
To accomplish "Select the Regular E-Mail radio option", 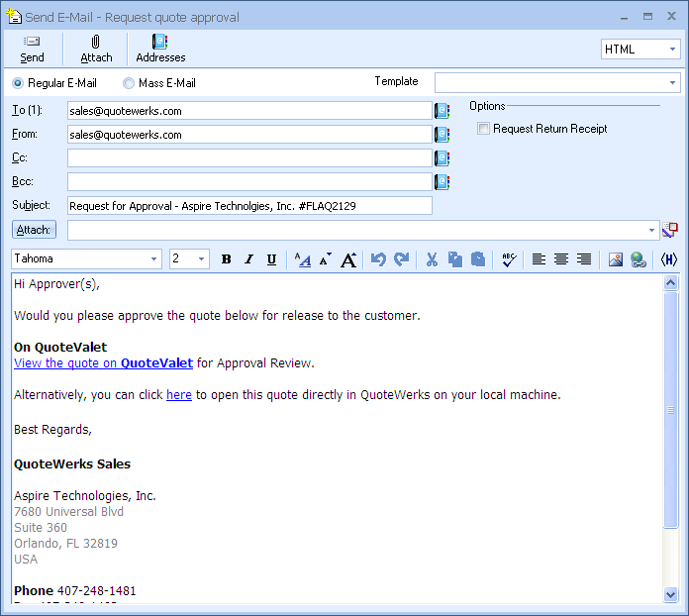I will [18, 83].
